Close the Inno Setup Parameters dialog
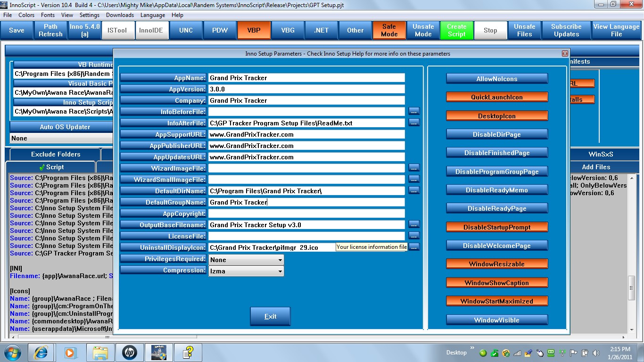Viewport: 644px width, 362px height. tap(565, 54)
